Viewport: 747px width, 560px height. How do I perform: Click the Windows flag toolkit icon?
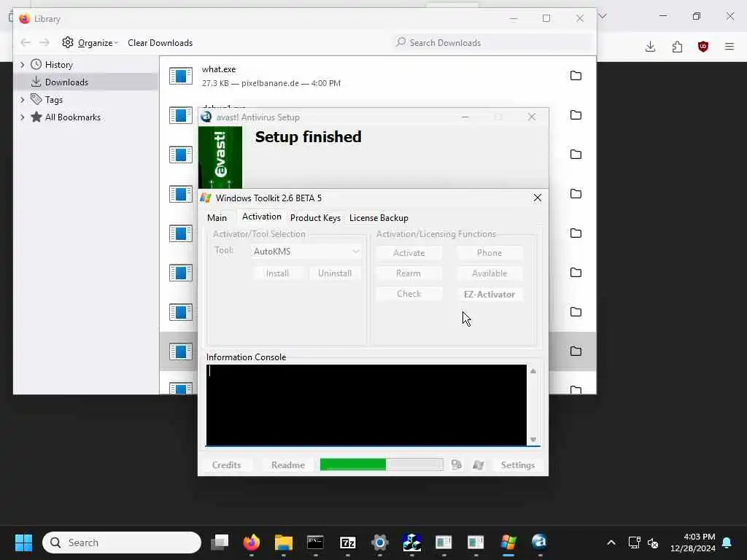pyautogui.click(x=479, y=464)
